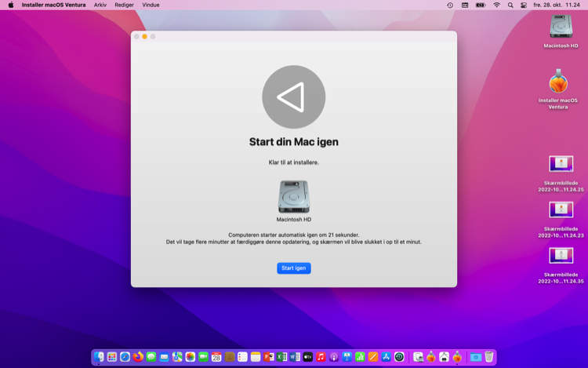
Task: Click the date and time clock
Action: pyautogui.click(x=557, y=5)
